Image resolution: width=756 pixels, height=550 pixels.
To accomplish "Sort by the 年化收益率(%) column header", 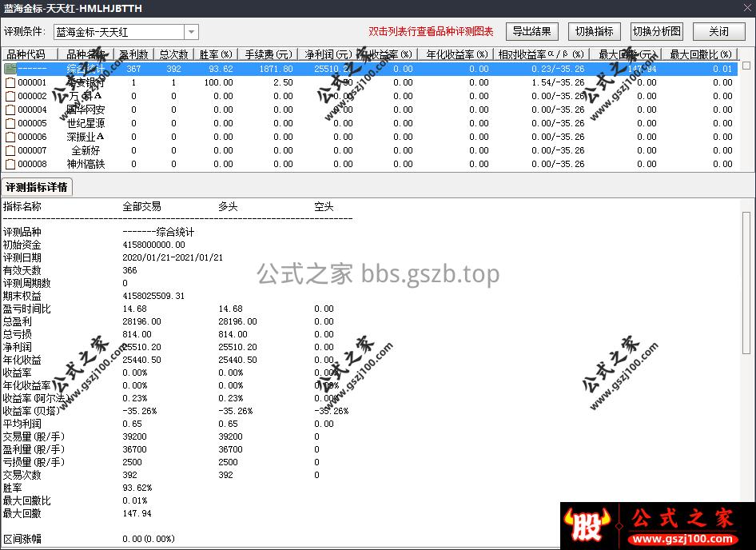I will 456,54.
